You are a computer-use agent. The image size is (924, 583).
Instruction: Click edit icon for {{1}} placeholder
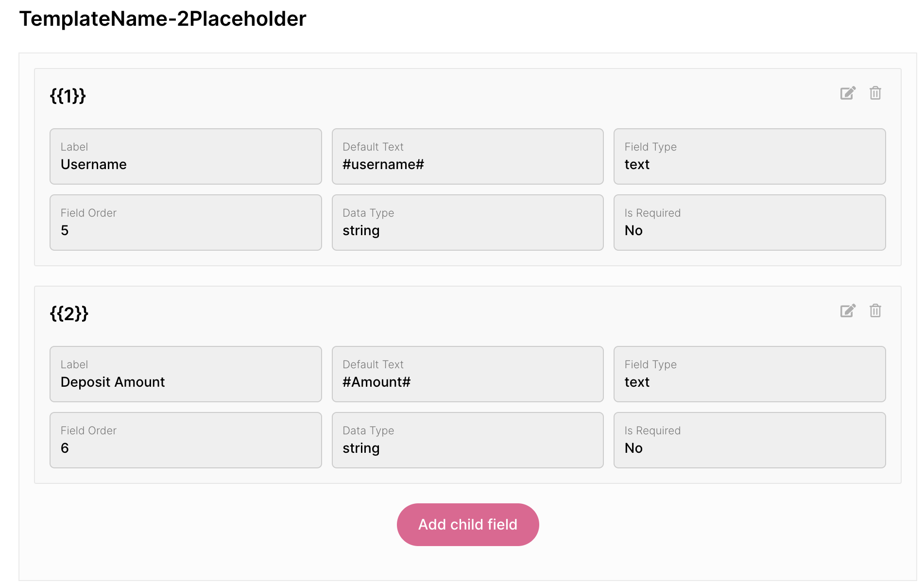click(848, 93)
